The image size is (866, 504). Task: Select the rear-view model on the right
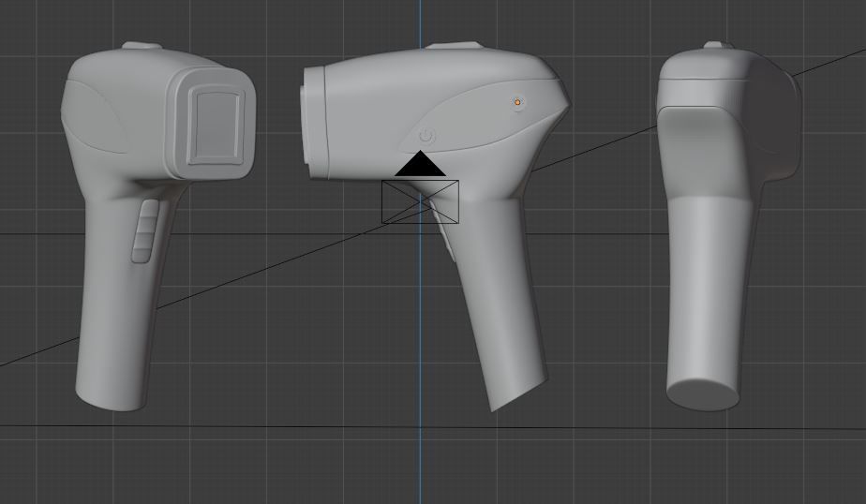click(729, 227)
